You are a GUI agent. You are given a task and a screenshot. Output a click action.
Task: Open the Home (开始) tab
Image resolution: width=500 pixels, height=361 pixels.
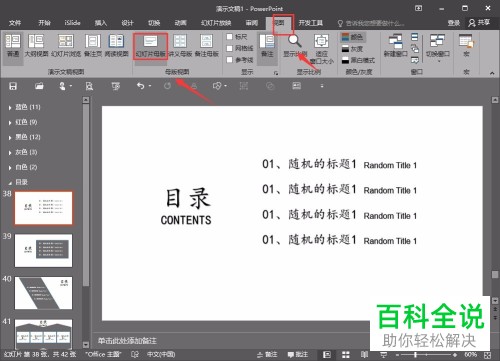pos(44,23)
